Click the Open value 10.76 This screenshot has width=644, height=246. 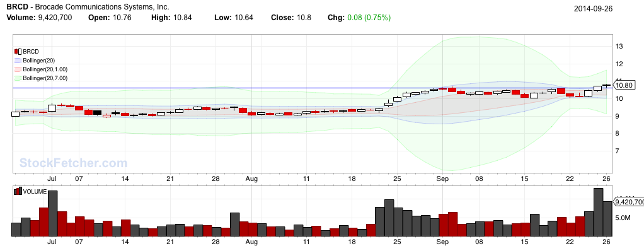[x=122, y=18]
